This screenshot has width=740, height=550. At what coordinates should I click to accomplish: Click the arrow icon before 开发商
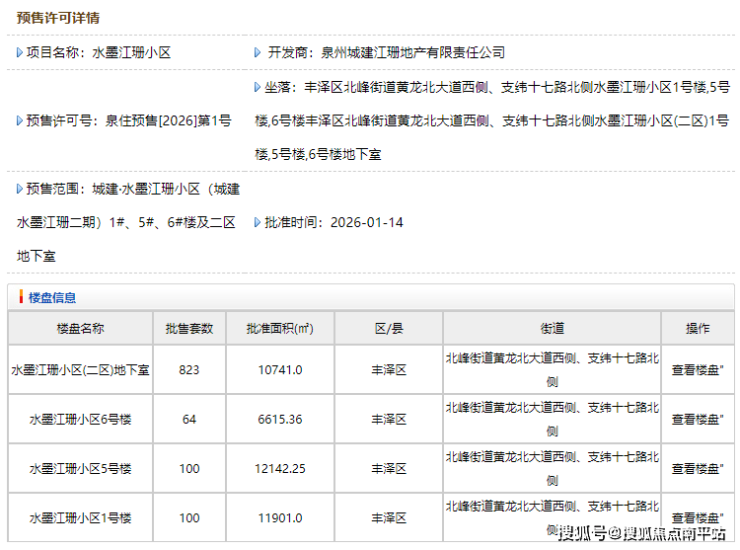tap(258, 52)
